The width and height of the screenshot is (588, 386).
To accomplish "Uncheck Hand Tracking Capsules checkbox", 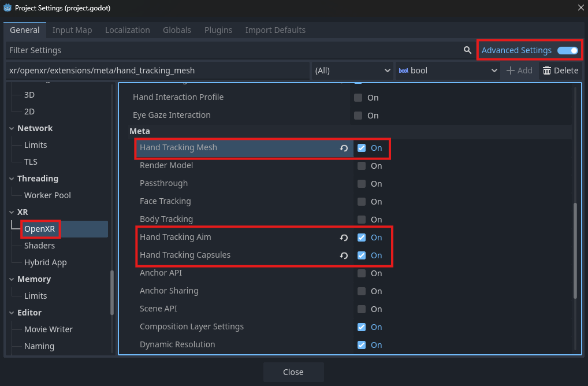I will [x=362, y=255].
